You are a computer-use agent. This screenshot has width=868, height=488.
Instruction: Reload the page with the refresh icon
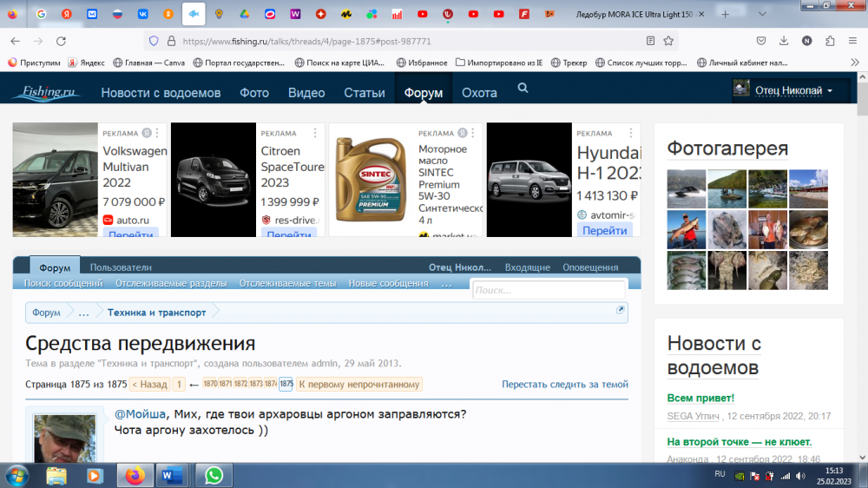click(61, 41)
